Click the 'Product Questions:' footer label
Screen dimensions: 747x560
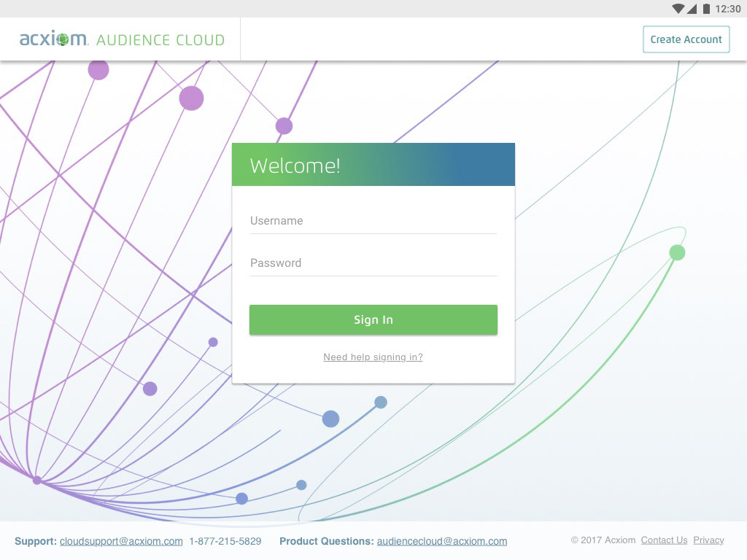(326, 541)
